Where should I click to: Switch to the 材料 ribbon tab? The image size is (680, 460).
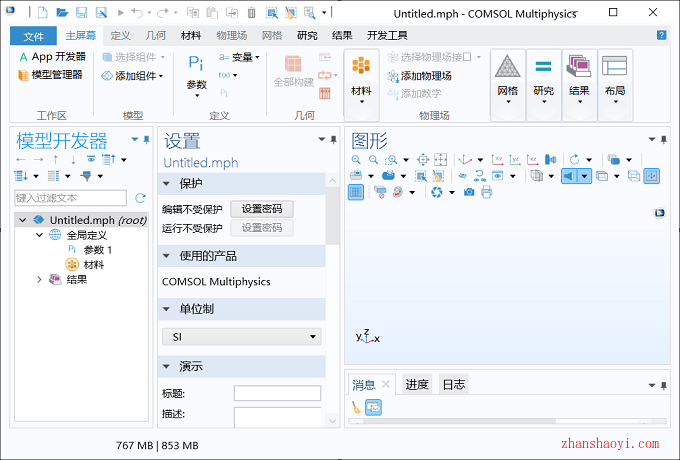[x=191, y=36]
